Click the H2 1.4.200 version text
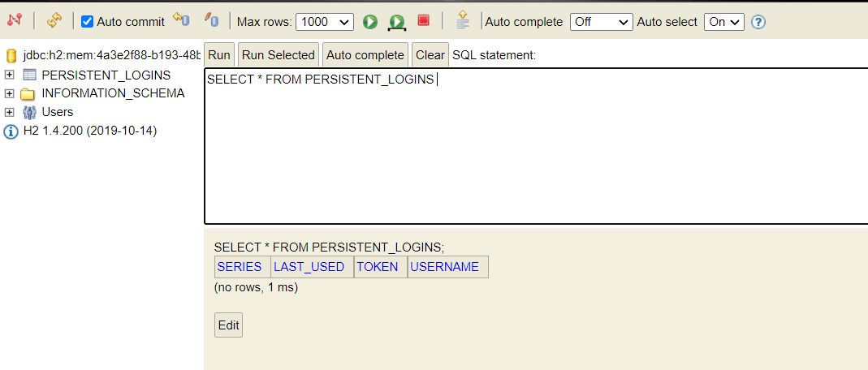The image size is (868, 370). (x=90, y=131)
